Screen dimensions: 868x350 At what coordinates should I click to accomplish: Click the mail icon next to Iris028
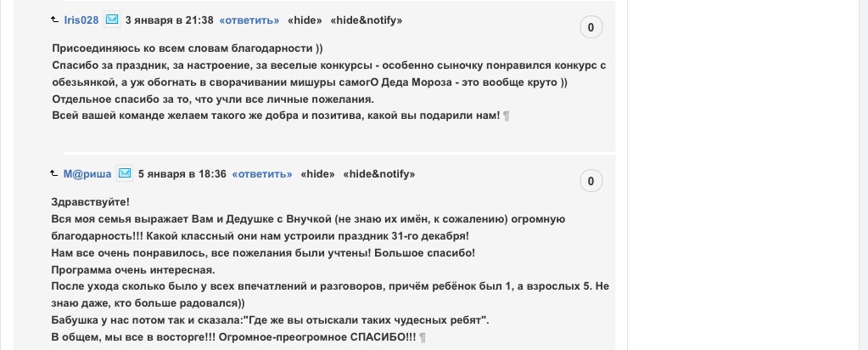tap(112, 20)
